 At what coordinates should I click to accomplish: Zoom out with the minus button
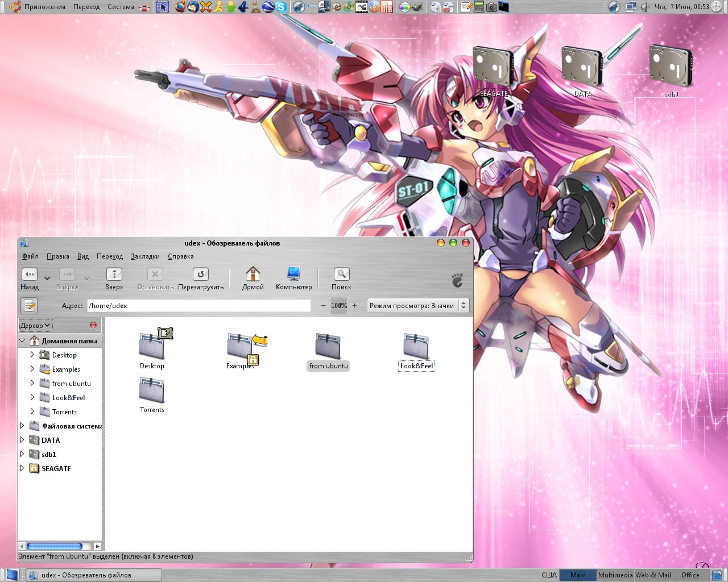coord(323,306)
